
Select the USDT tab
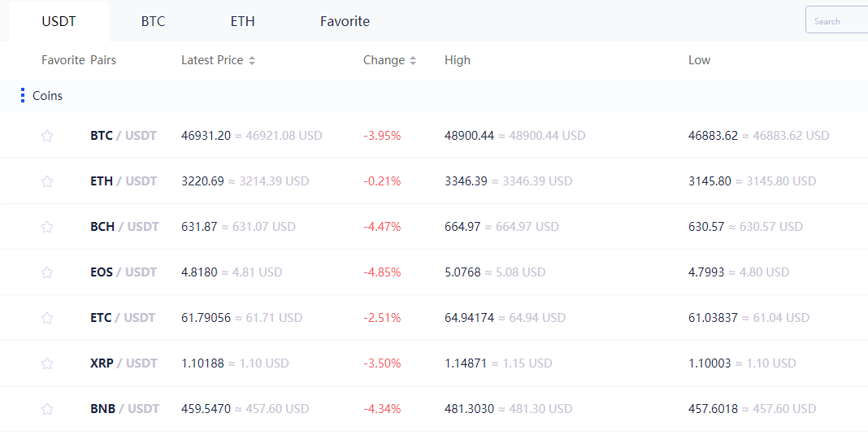[59, 21]
